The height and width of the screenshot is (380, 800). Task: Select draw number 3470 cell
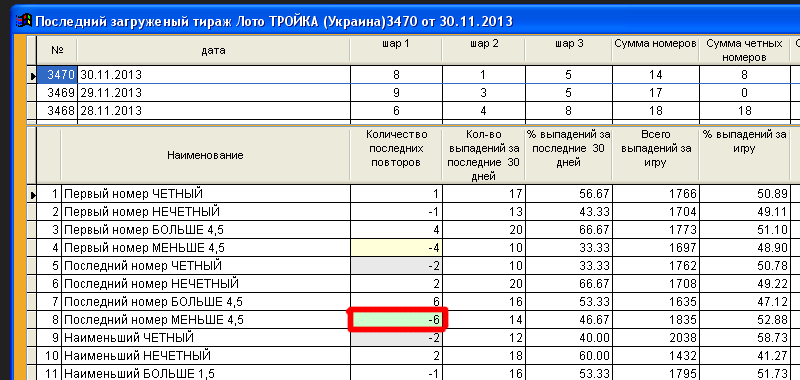57,75
